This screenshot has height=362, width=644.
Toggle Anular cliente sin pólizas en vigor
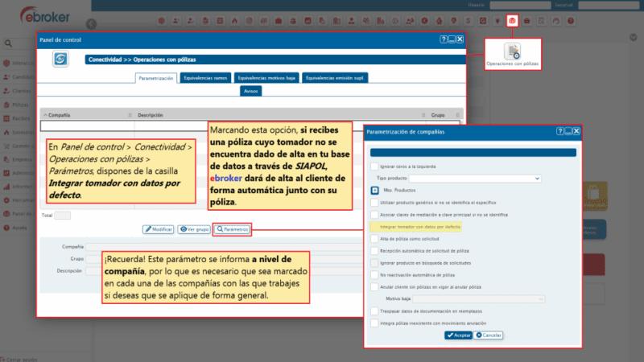click(x=374, y=287)
